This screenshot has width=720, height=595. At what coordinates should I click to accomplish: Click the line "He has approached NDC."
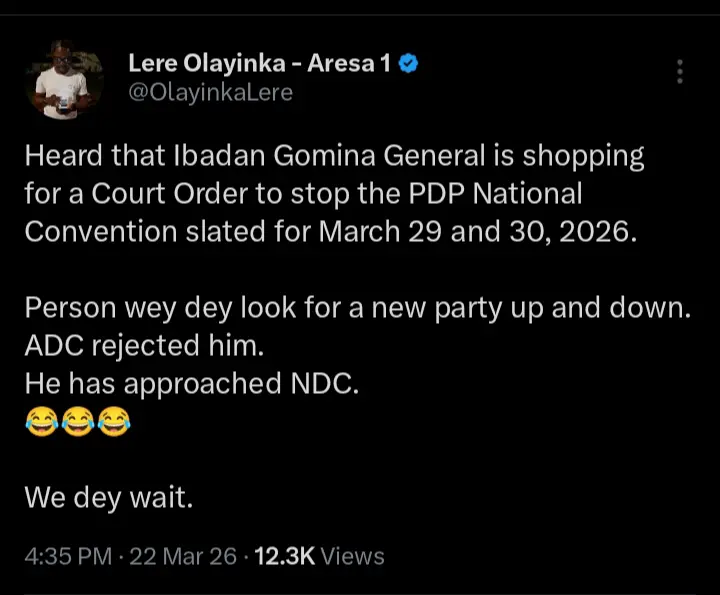click(190, 383)
